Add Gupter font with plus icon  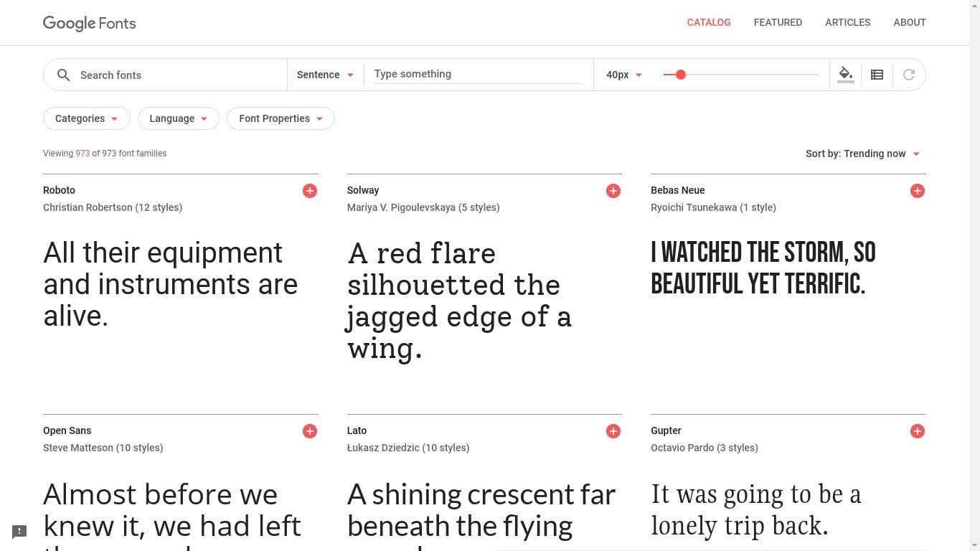(918, 431)
